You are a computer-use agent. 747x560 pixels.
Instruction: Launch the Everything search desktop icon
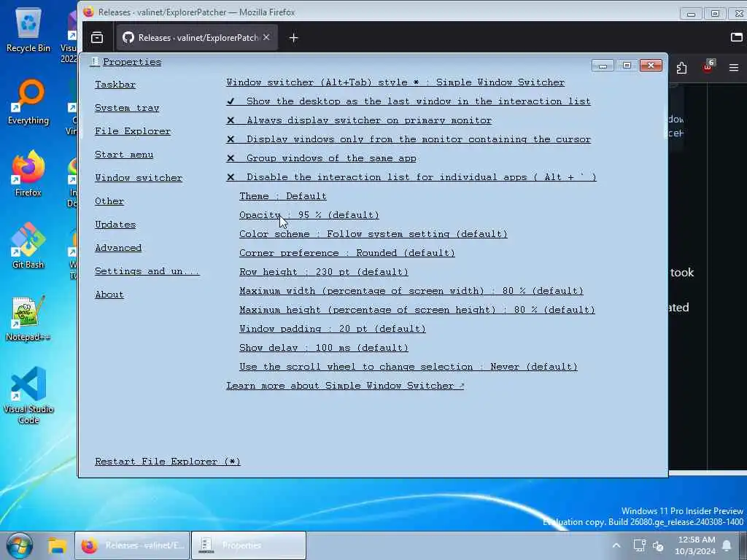tap(28, 102)
